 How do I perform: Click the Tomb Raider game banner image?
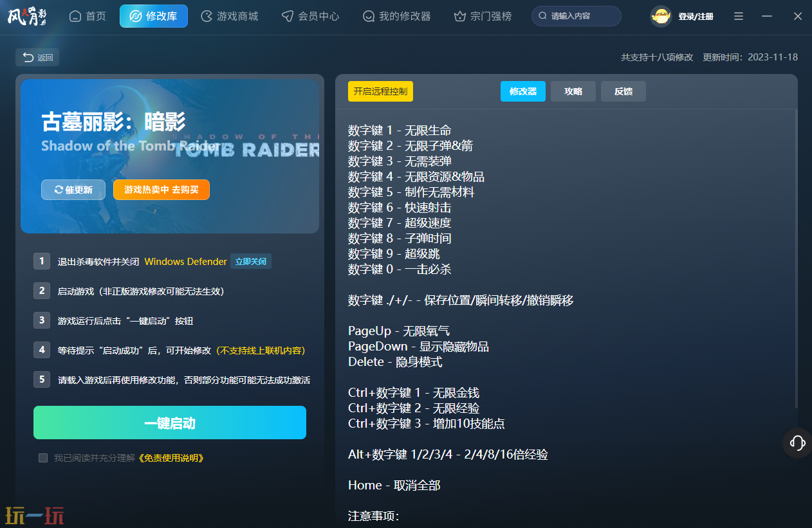[x=170, y=156]
